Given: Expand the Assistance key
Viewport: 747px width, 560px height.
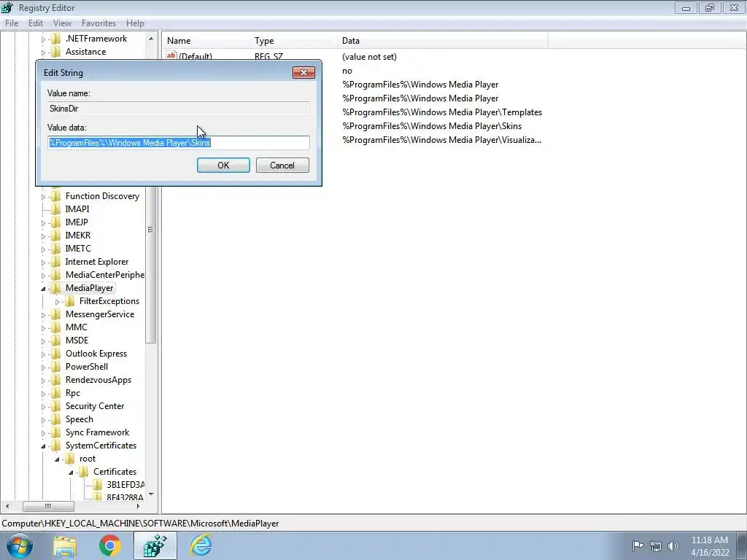Looking at the screenshot, I should (x=43, y=52).
